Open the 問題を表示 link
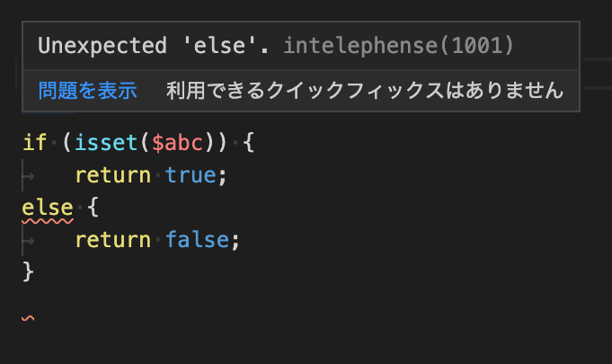Viewport: 612px width, 364px height. [87, 91]
